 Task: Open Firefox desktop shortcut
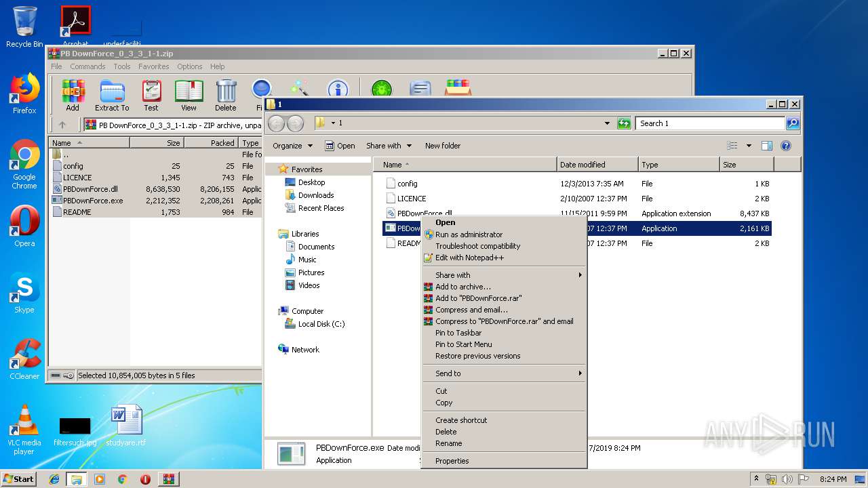24,94
